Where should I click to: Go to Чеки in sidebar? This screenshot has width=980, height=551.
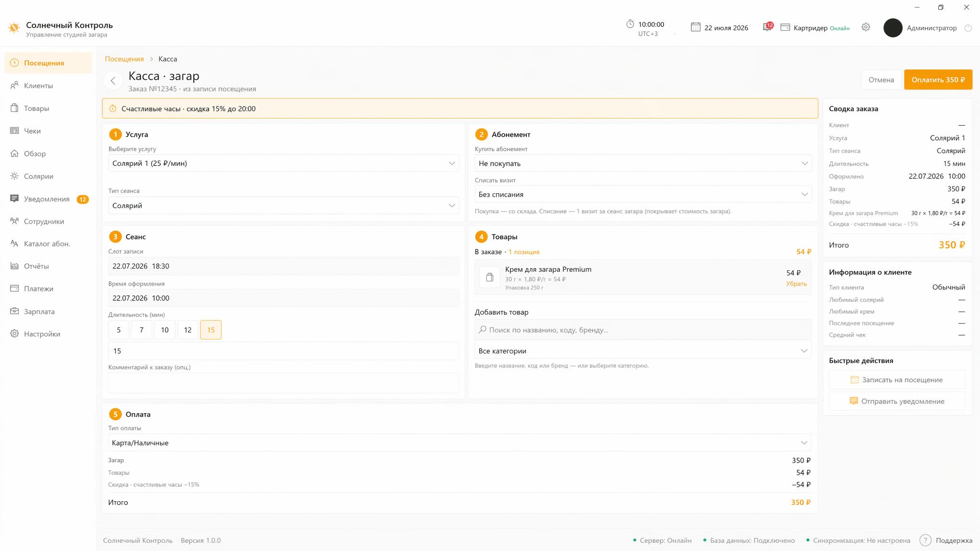48,131
